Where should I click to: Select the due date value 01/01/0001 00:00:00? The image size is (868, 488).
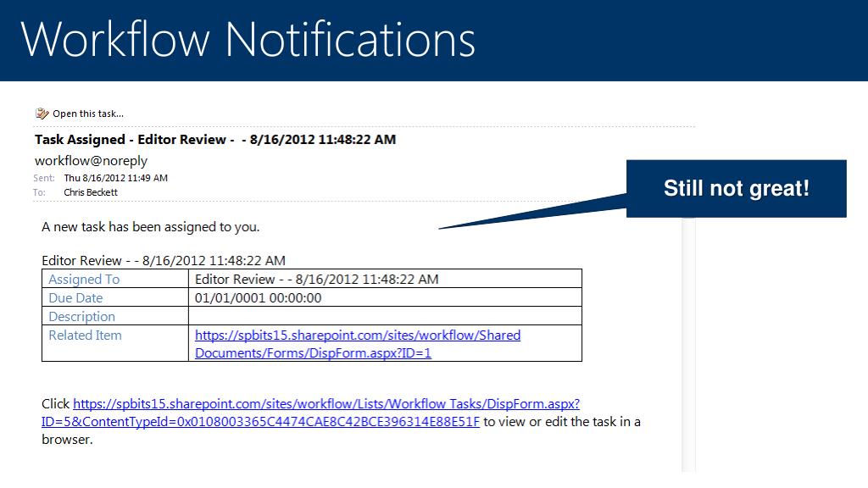click(258, 297)
